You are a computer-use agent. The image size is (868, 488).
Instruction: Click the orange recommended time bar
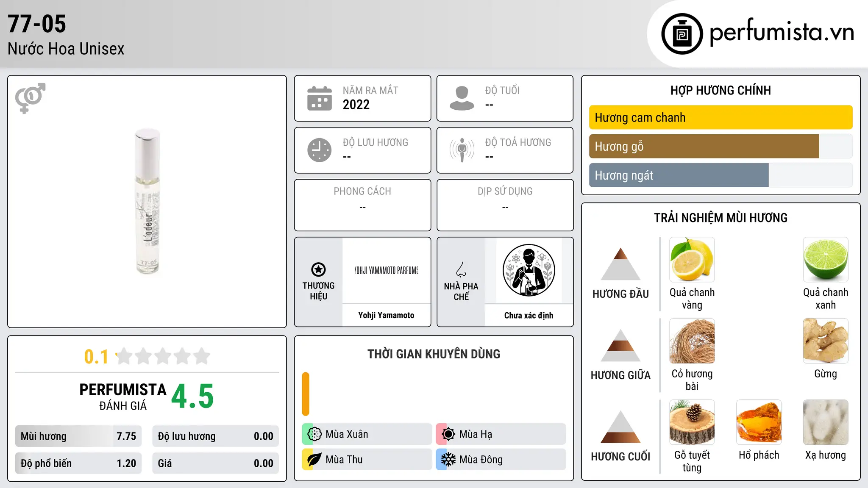tap(306, 394)
